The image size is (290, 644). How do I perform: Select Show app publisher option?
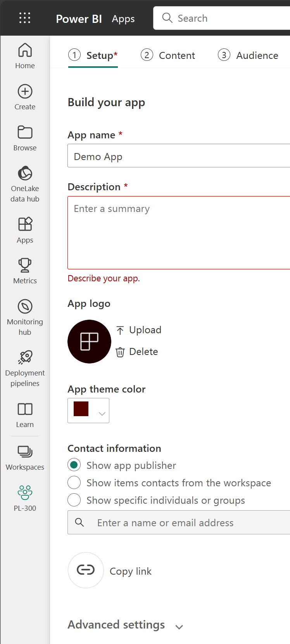(74, 465)
